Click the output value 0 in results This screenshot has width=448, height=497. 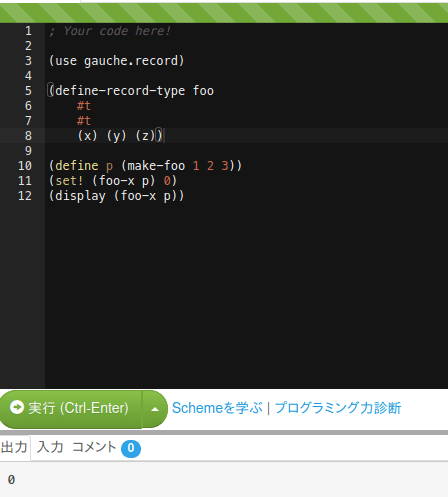coord(11,480)
